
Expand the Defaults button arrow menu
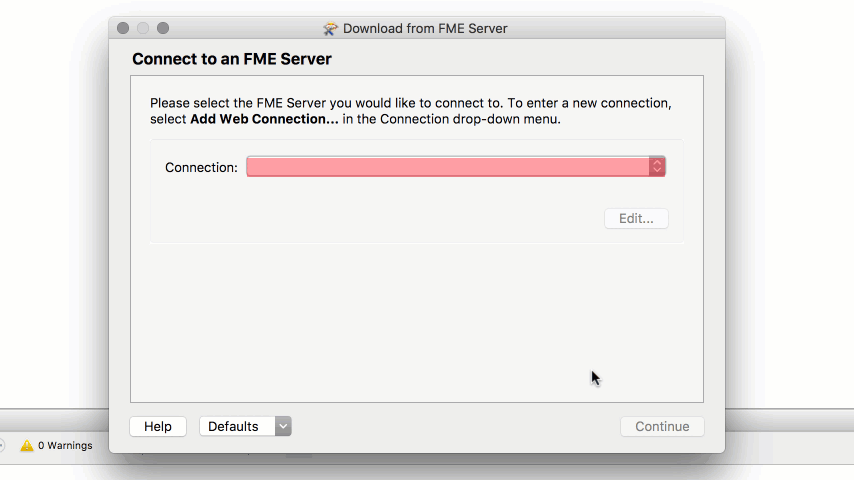click(x=283, y=426)
